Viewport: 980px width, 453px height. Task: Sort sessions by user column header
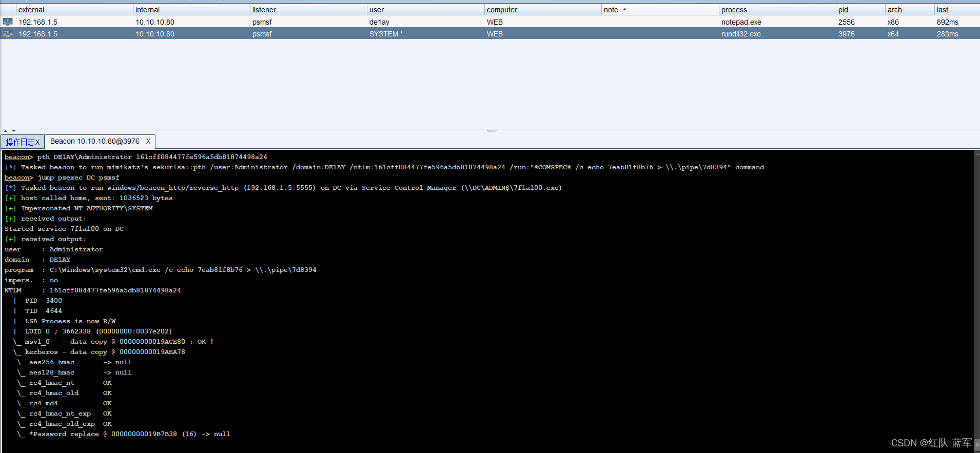425,10
